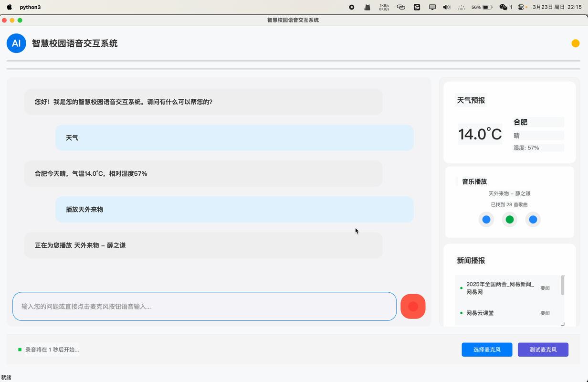This screenshot has width=588, height=382.
Task: Click the 要闻 tag beside 网易云课堂
Action: click(545, 313)
